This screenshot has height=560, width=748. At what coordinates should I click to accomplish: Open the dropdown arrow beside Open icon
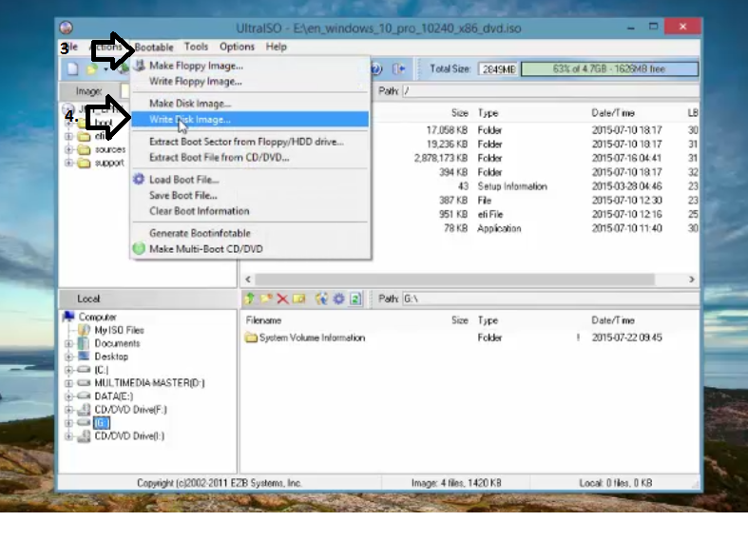click(x=105, y=69)
